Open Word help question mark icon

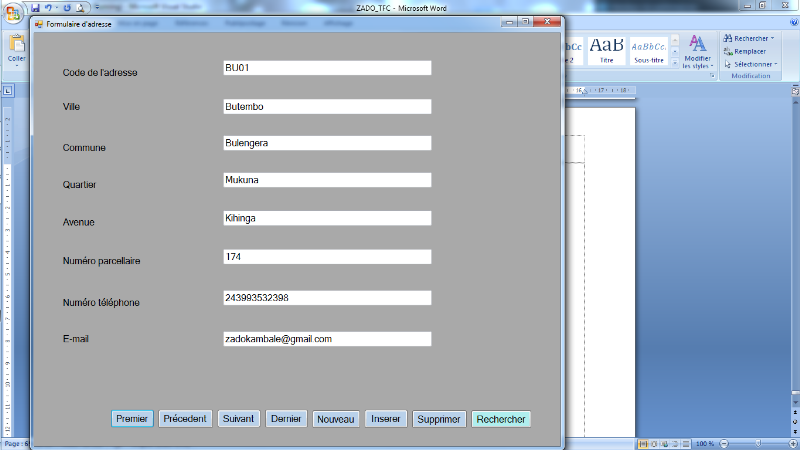coord(794,22)
